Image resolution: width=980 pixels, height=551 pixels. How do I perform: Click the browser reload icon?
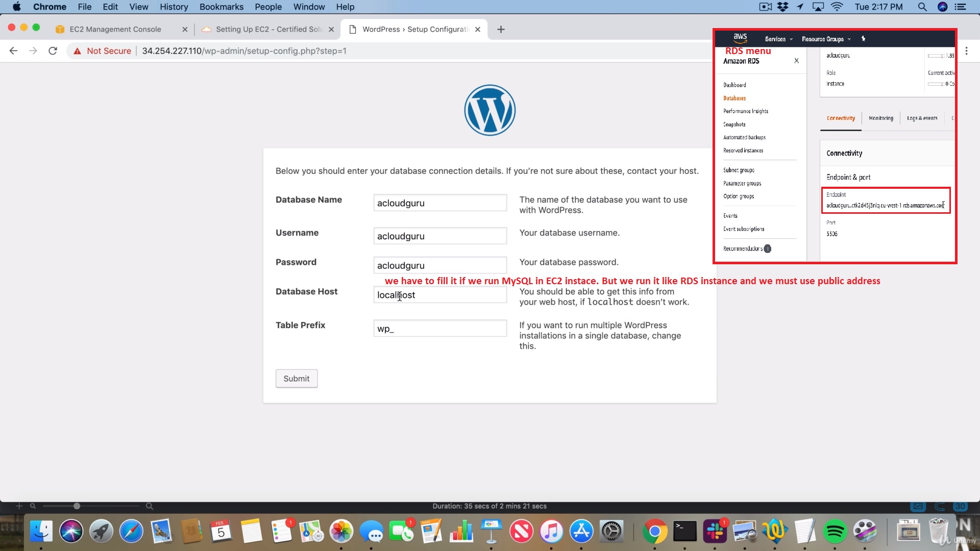(53, 51)
